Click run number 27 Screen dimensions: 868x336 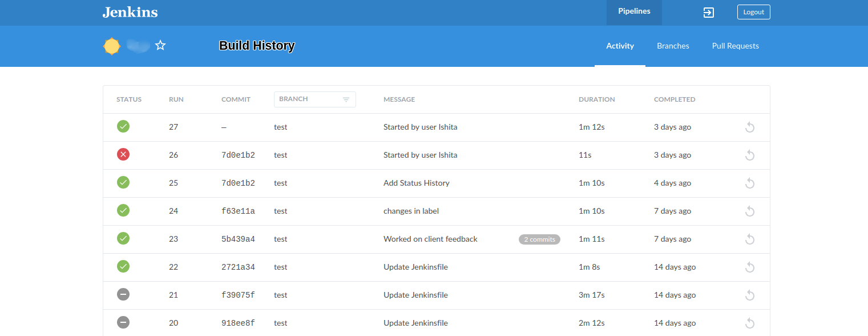tap(173, 127)
